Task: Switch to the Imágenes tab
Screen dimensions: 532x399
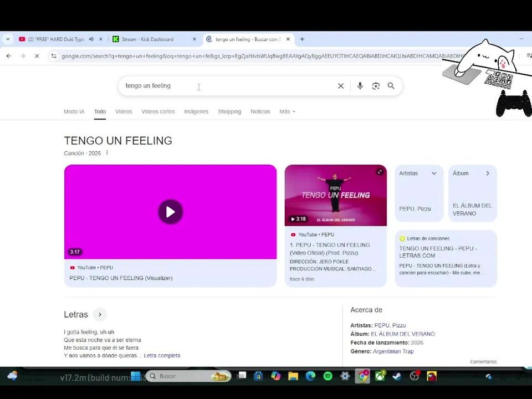Action: pos(196,111)
